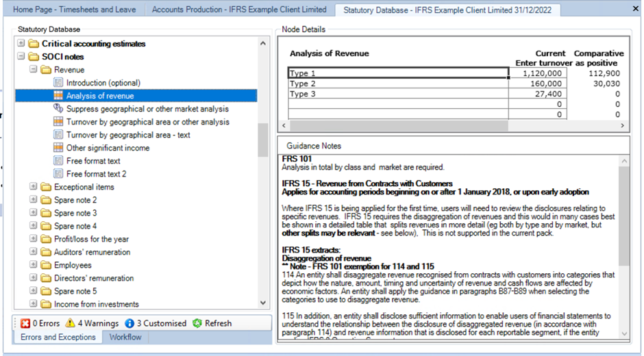
Task: Expand the Exceptional items node
Action: [34, 186]
